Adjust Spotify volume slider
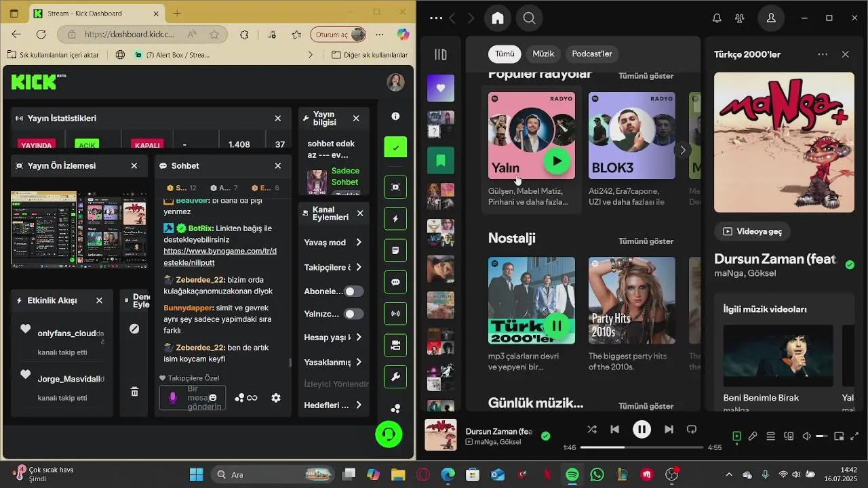The width and height of the screenshot is (868, 488). coord(821,436)
